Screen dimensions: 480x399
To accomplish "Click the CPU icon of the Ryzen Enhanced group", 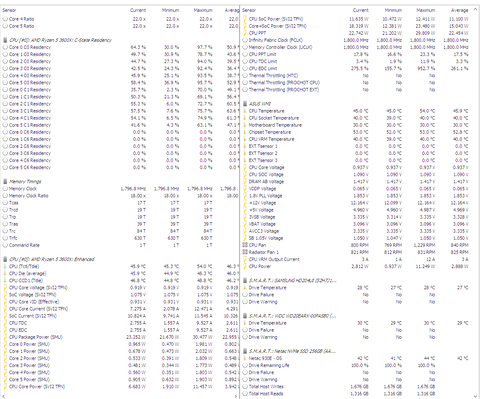I will point(5,259).
